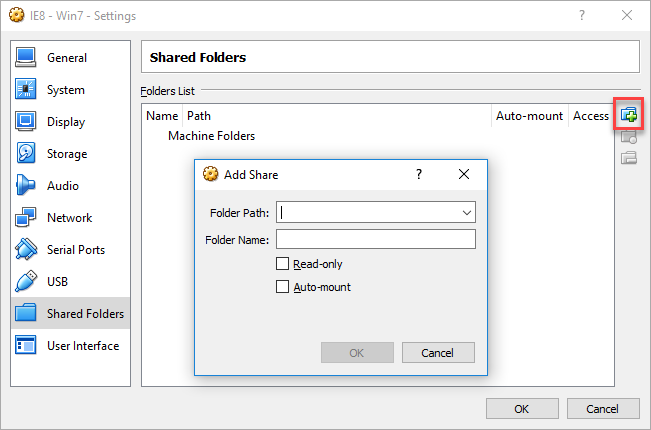
Task: Cancel the Add Share dialog
Action: point(438,353)
